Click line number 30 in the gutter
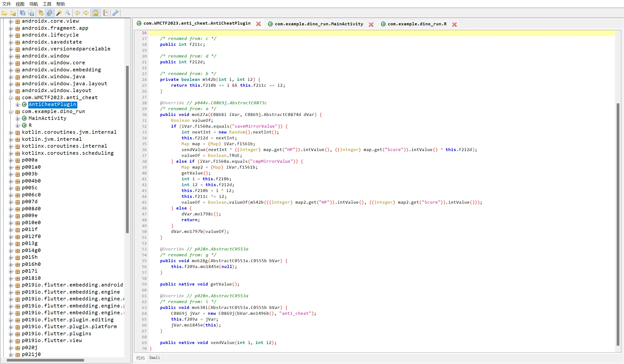The image size is (624, 364). tap(144, 115)
